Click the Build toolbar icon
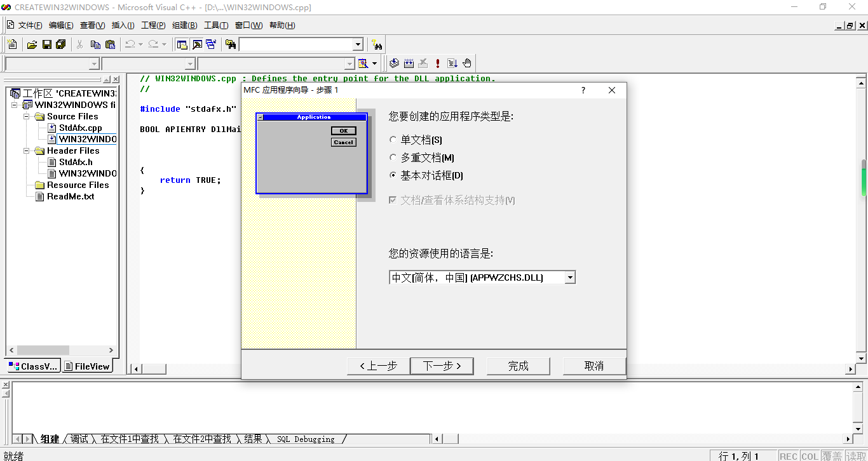The image size is (868, 461). tap(409, 63)
